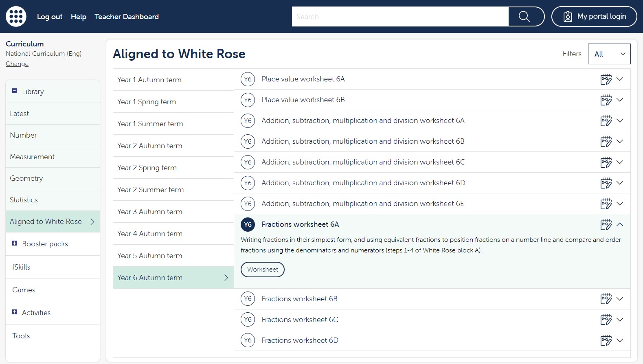This screenshot has width=643, height=364.
Task: Open the Worksheet button for Fractions 6A
Action: [x=263, y=270]
